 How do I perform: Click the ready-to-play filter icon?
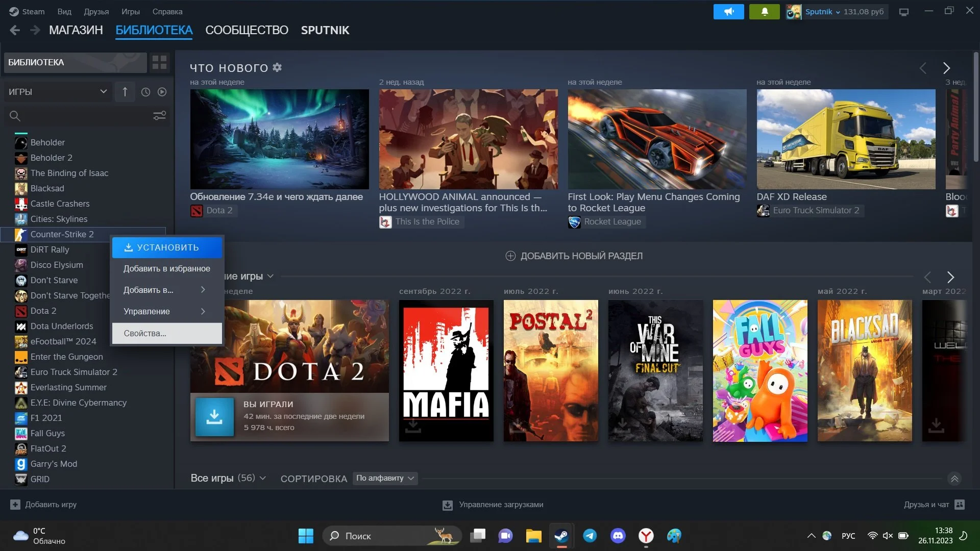pyautogui.click(x=162, y=92)
